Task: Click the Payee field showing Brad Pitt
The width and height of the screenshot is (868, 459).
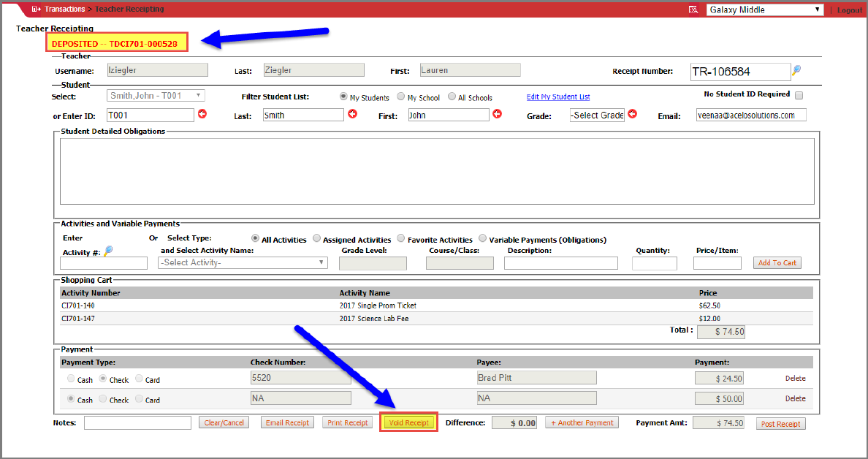Action: pos(536,378)
